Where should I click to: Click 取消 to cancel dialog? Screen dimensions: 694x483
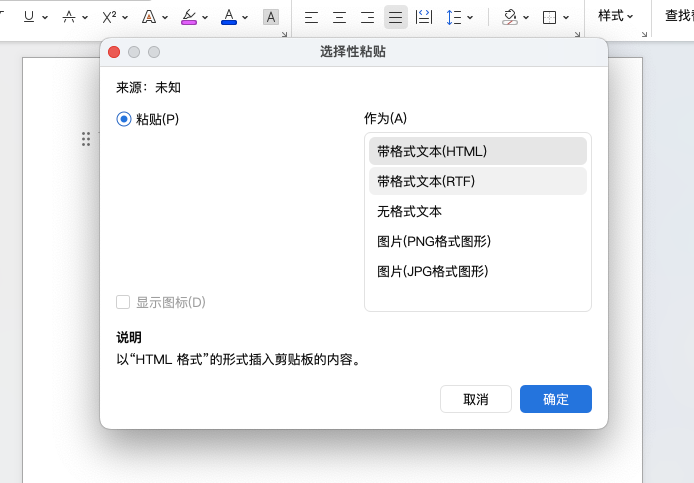coord(476,399)
